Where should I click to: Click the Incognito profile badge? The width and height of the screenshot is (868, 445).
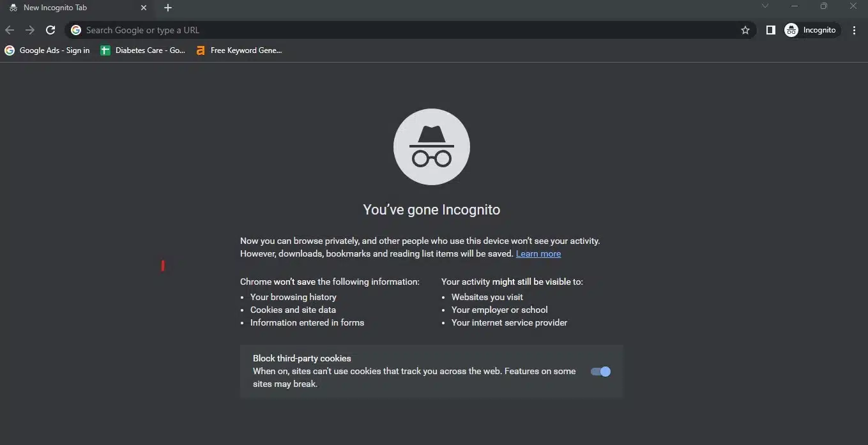(811, 30)
